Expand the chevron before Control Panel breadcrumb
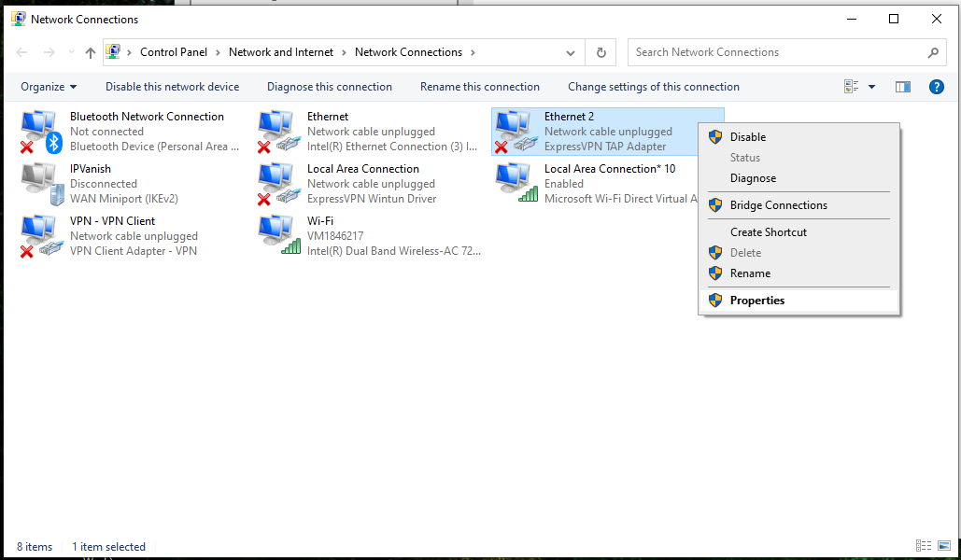This screenshot has width=961, height=560. tap(129, 52)
